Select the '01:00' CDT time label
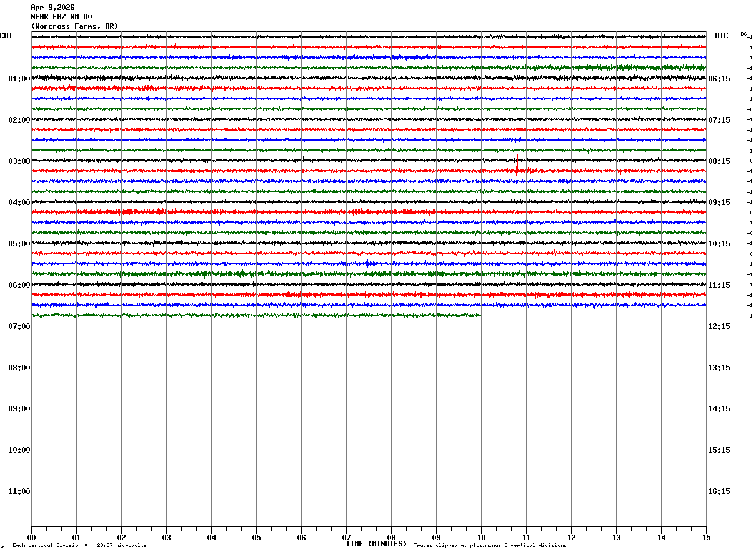Screen dimensions: 756x554 [19, 79]
